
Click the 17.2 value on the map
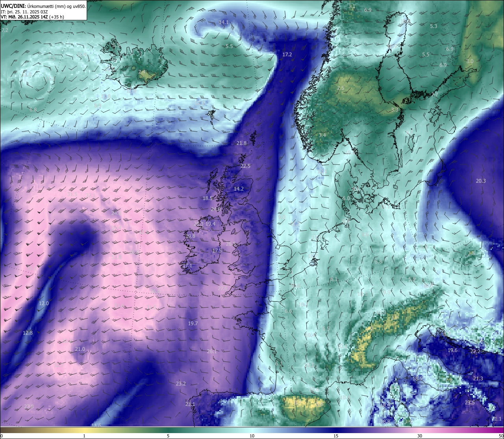(287, 54)
